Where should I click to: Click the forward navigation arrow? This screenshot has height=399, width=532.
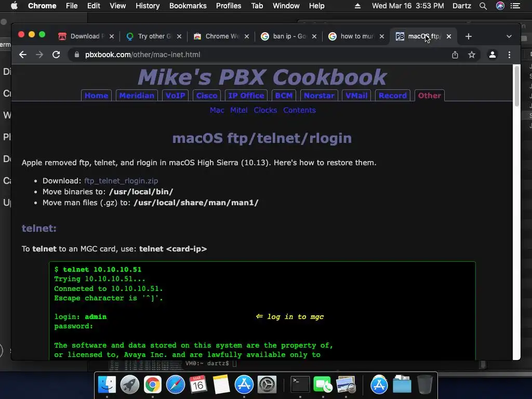(x=39, y=55)
